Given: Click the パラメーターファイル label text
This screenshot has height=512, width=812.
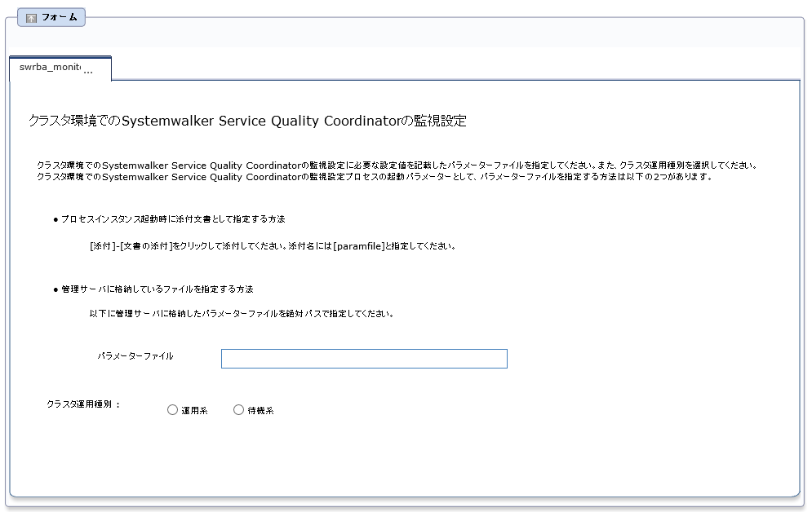Looking at the screenshot, I should 135,355.
